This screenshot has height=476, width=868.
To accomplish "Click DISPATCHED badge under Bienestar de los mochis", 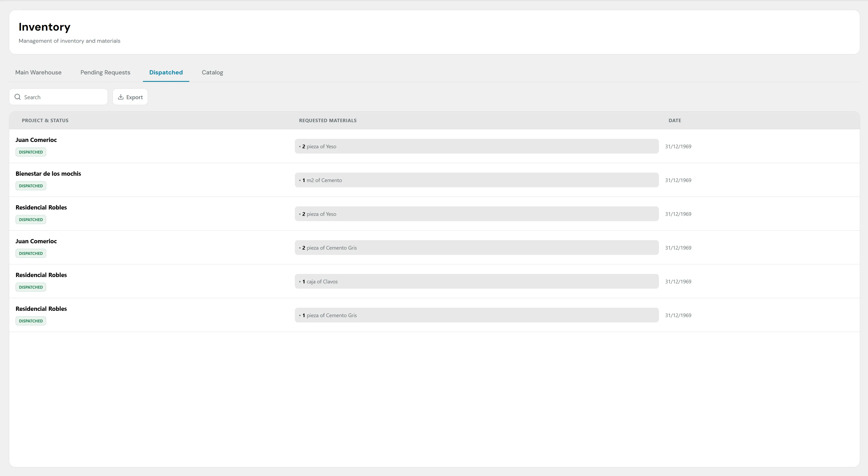I will coord(31,186).
